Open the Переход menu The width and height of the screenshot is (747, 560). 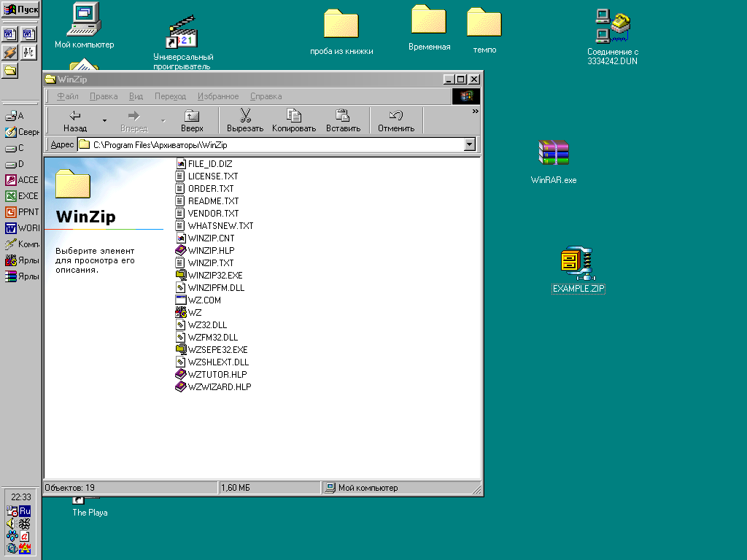point(170,96)
